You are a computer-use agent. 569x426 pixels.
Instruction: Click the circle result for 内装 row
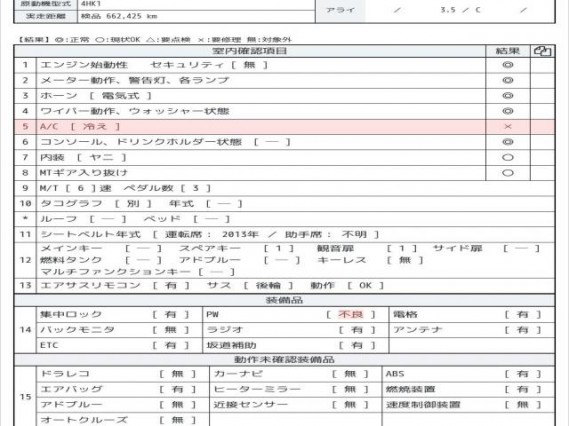pos(508,157)
